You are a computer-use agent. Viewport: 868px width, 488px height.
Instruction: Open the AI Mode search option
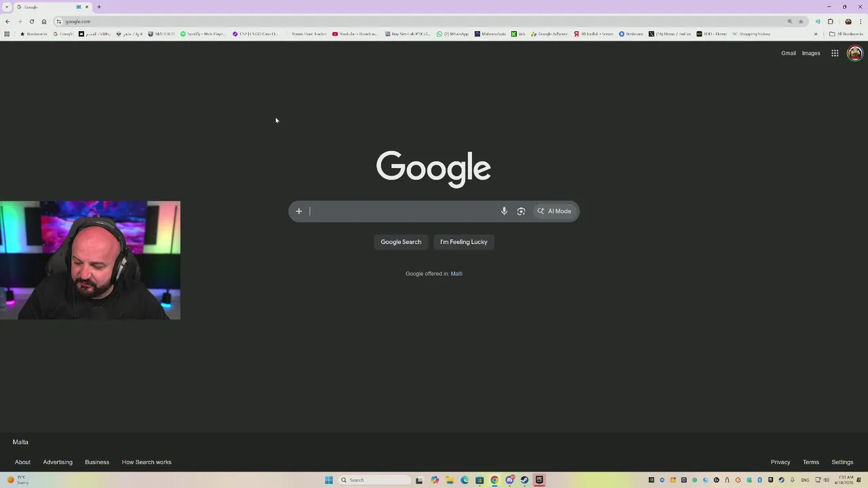point(554,211)
